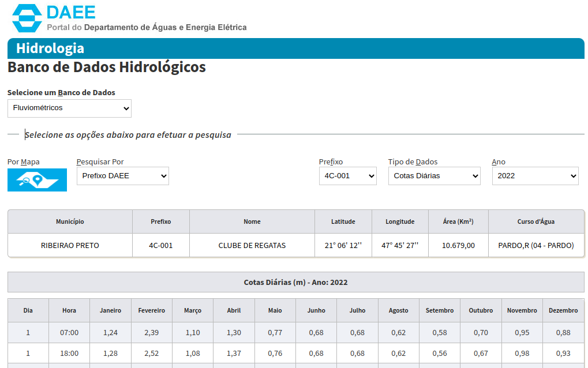Click the Banco de Dados Hidrológicos heading
The height and width of the screenshot is (368, 588).
(x=107, y=67)
